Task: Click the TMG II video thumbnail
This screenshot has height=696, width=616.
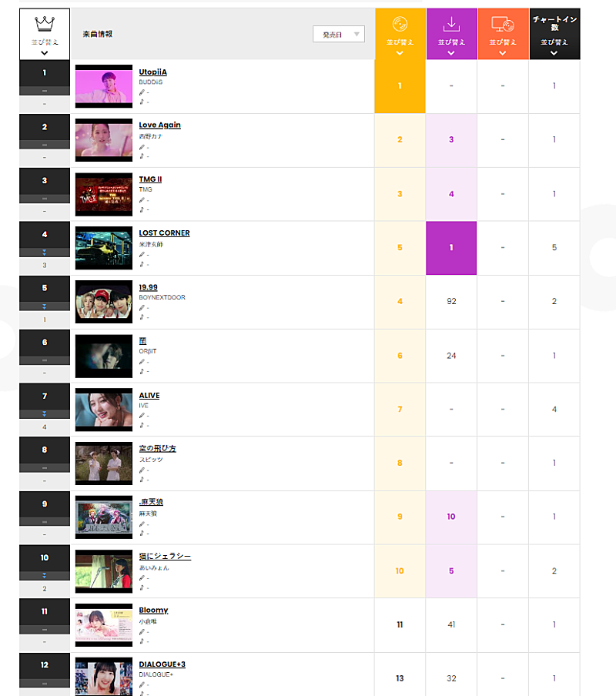Action: tap(104, 193)
